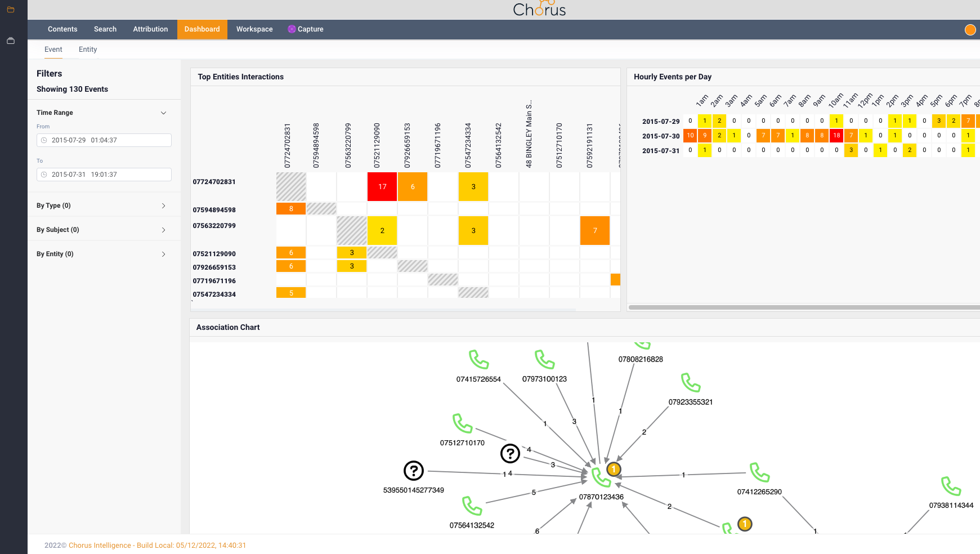Click the question-mark entity icon near 539550145277349

tap(414, 471)
